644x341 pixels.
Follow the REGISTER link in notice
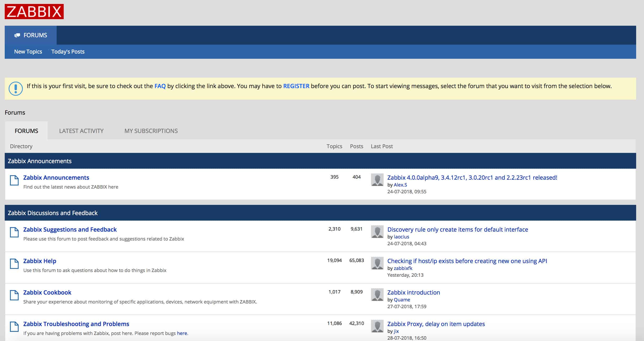click(296, 86)
